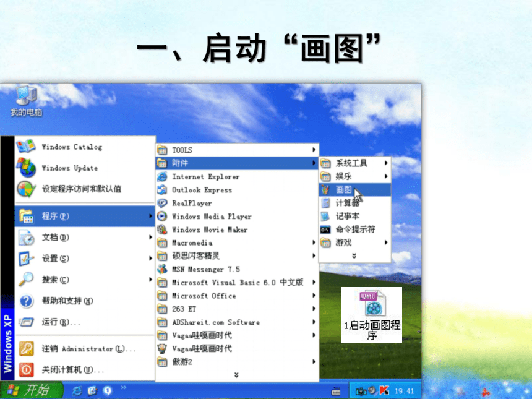Click the Vagaa program icon (non-folder)
This screenshot has height=399, width=532.
tap(162, 348)
